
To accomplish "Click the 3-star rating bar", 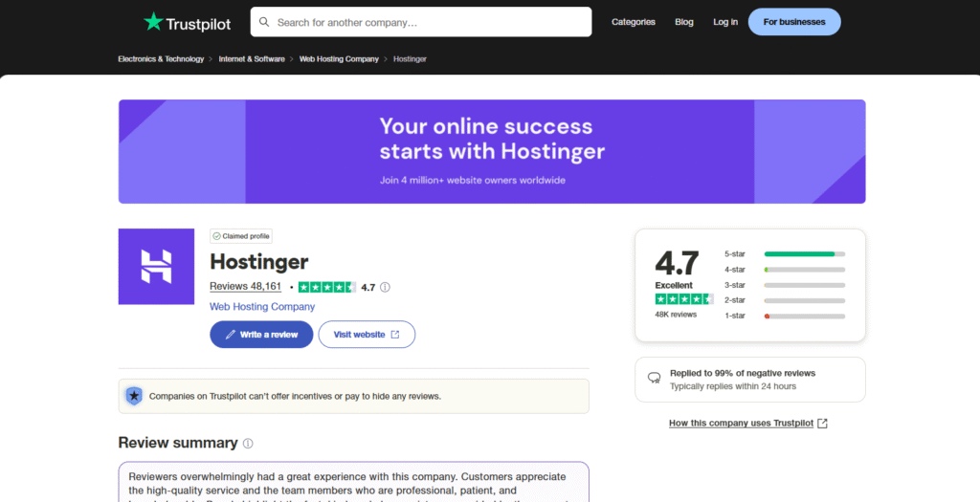I will click(x=804, y=285).
